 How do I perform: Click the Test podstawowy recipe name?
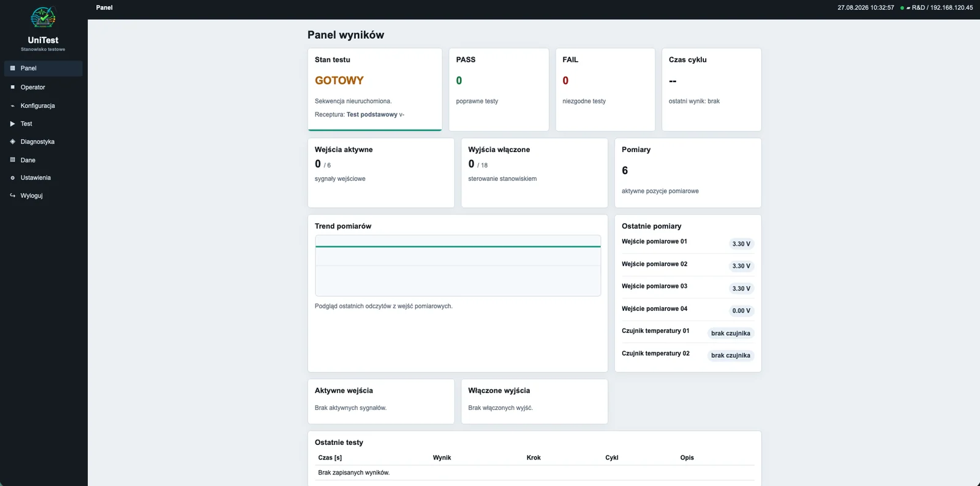tap(372, 115)
